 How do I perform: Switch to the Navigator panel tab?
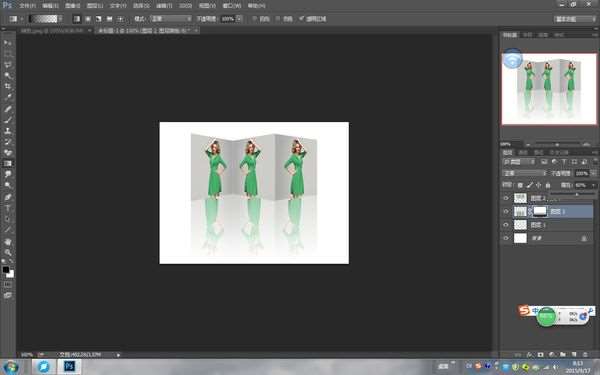510,35
